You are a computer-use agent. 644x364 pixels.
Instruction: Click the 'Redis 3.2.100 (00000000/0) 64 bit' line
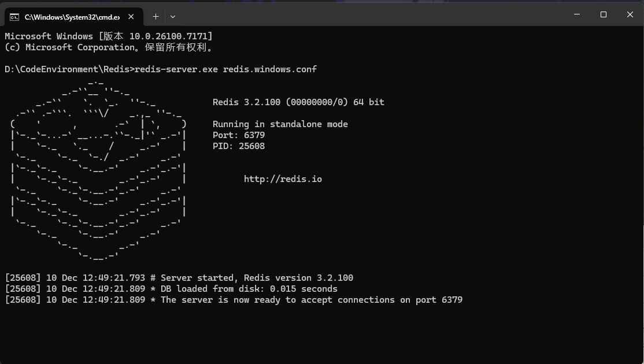click(x=299, y=102)
